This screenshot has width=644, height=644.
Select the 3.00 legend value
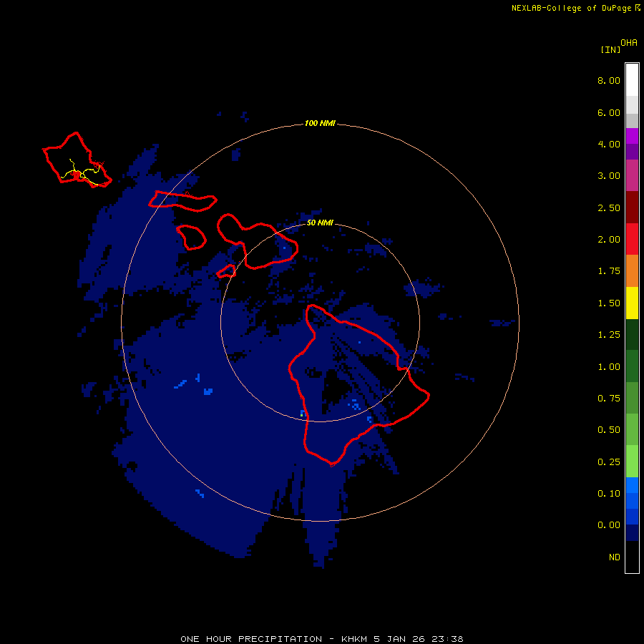pos(609,176)
